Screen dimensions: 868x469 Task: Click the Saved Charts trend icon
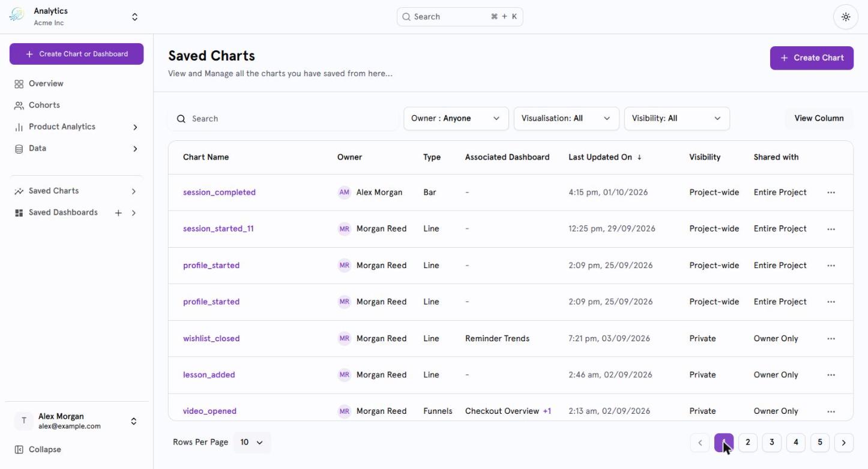[x=19, y=191]
